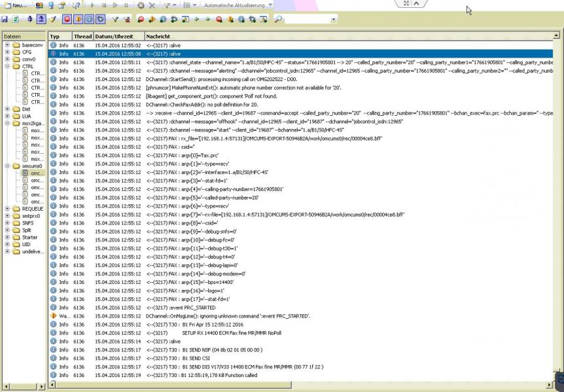The width and height of the screenshot is (564, 392).
Task: Click the broom clear icon
Action: (x=54, y=20)
